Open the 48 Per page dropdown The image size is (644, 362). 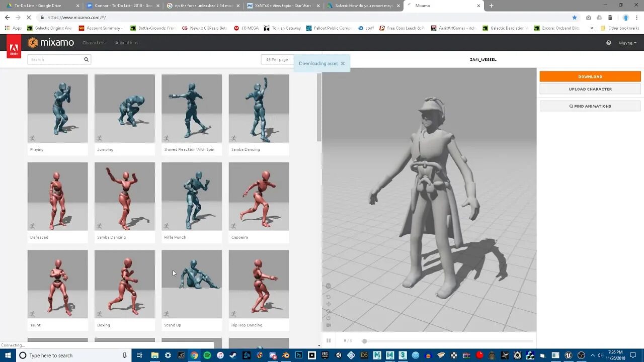[x=277, y=59]
